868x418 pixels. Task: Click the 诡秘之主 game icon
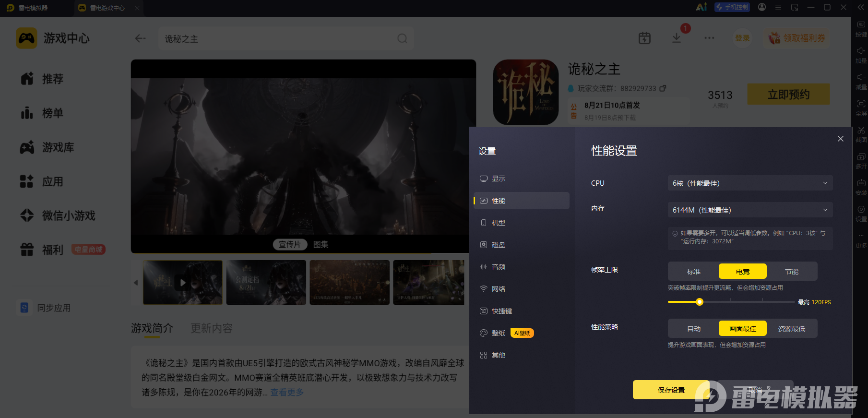pos(526,92)
